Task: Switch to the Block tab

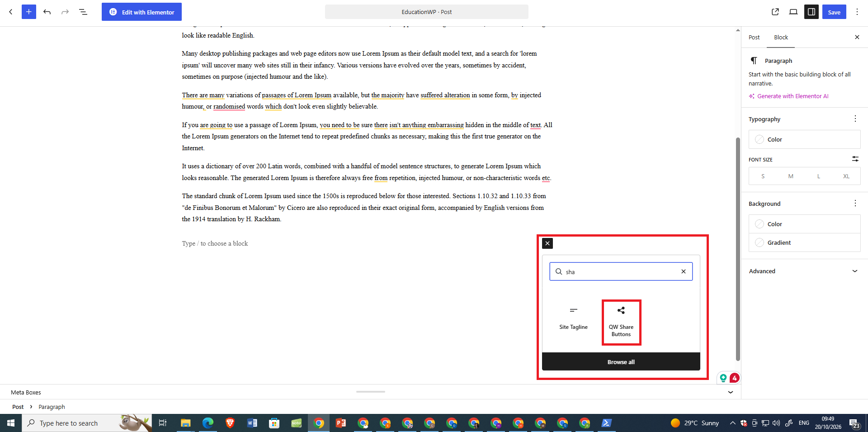Action: coord(781,37)
